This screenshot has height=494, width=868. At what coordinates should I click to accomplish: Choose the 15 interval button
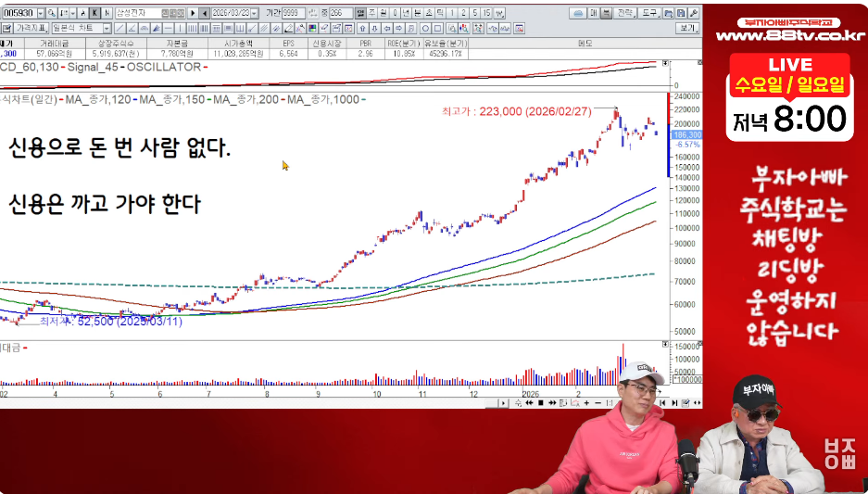[486, 13]
